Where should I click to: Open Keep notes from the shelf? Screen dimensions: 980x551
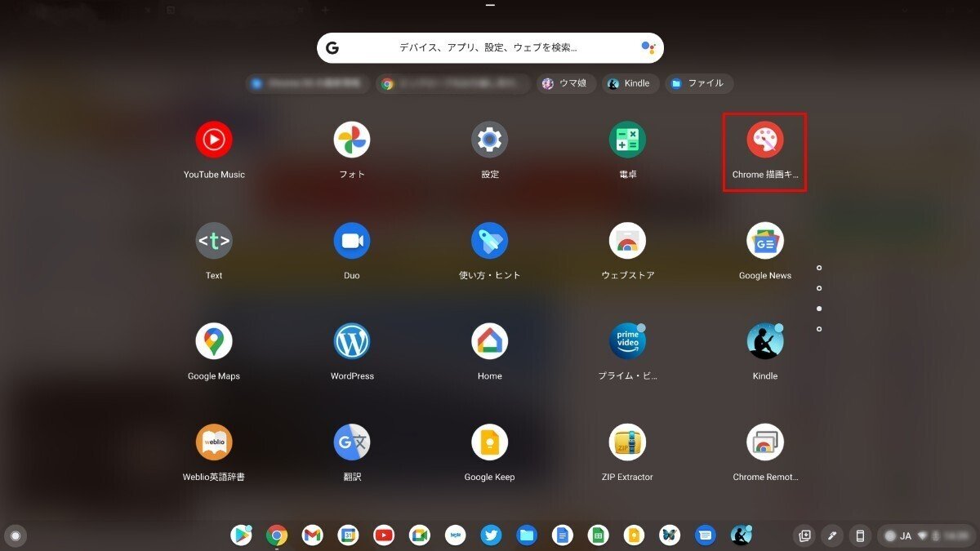pyautogui.click(x=634, y=535)
